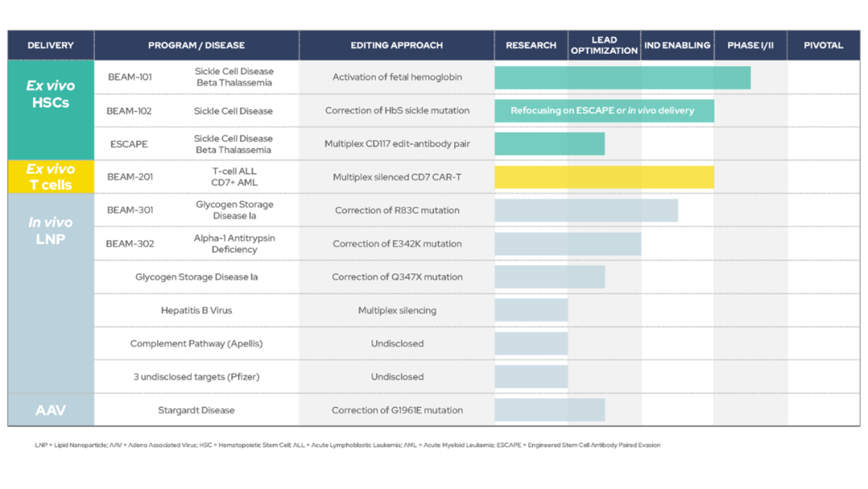Click the EDITING APPROACH column header
Image resolution: width=868 pixels, height=489 pixels.
coord(396,45)
